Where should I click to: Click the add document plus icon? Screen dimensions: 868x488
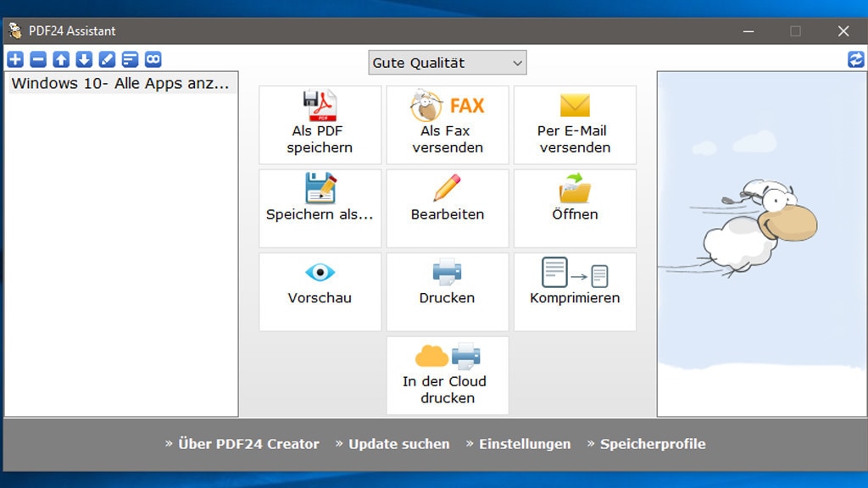tap(15, 59)
